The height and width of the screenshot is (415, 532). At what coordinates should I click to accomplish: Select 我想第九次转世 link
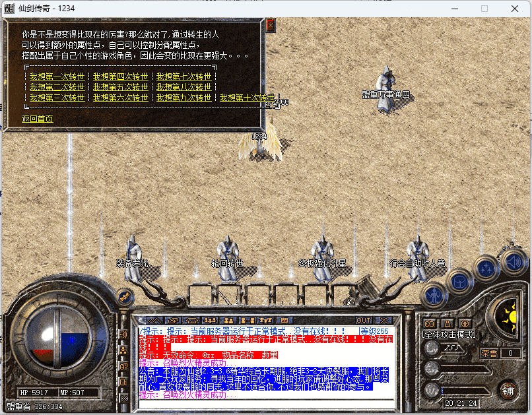click(184, 98)
